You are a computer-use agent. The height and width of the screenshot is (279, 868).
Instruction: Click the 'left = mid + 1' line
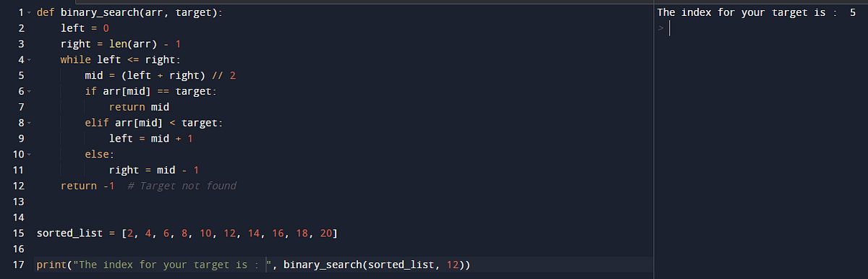pyautogui.click(x=151, y=139)
